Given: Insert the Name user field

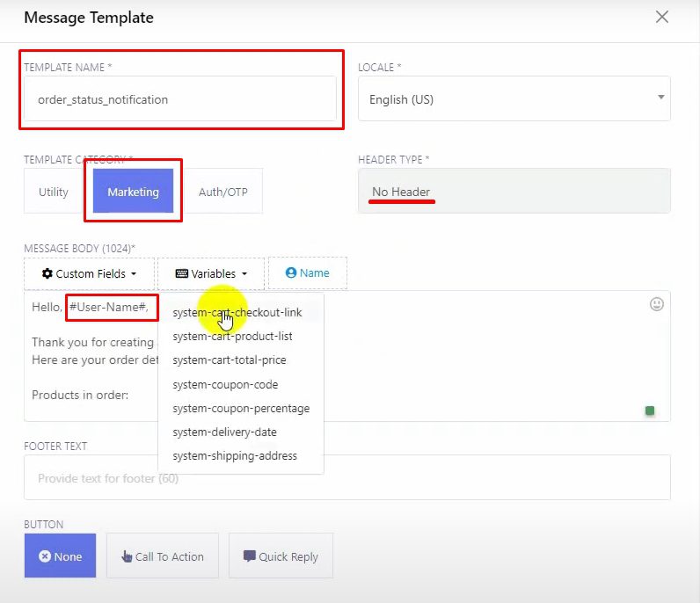Looking at the screenshot, I should [308, 273].
